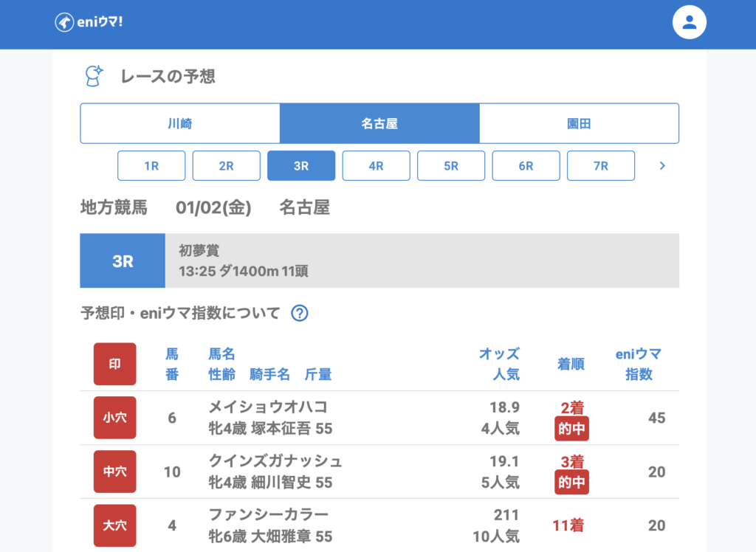The height and width of the screenshot is (552, 756).
Task: Open race 5R
Action: point(451,166)
